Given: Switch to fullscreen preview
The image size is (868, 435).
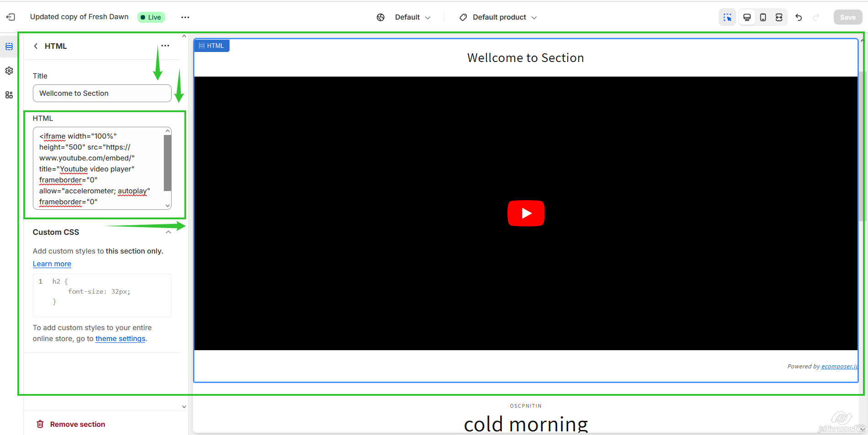Looking at the screenshot, I should [x=779, y=17].
